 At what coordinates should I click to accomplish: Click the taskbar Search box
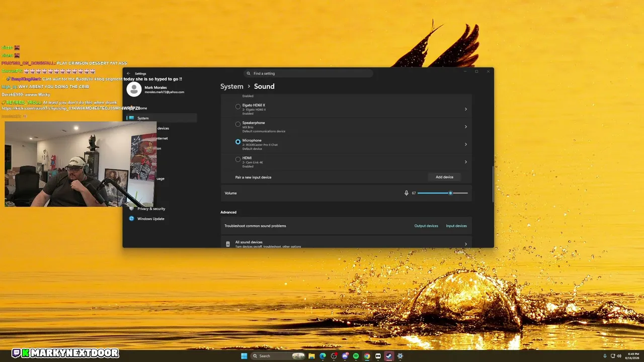point(278,356)
